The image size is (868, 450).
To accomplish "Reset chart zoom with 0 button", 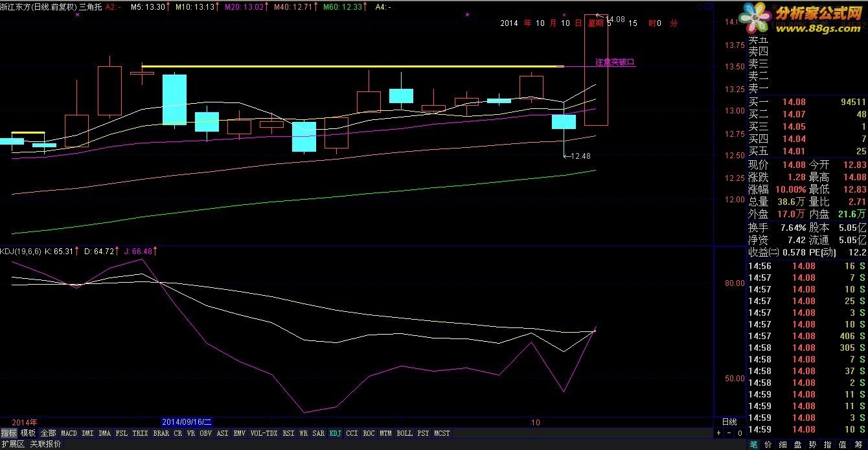I will click(x=740, y=433).
